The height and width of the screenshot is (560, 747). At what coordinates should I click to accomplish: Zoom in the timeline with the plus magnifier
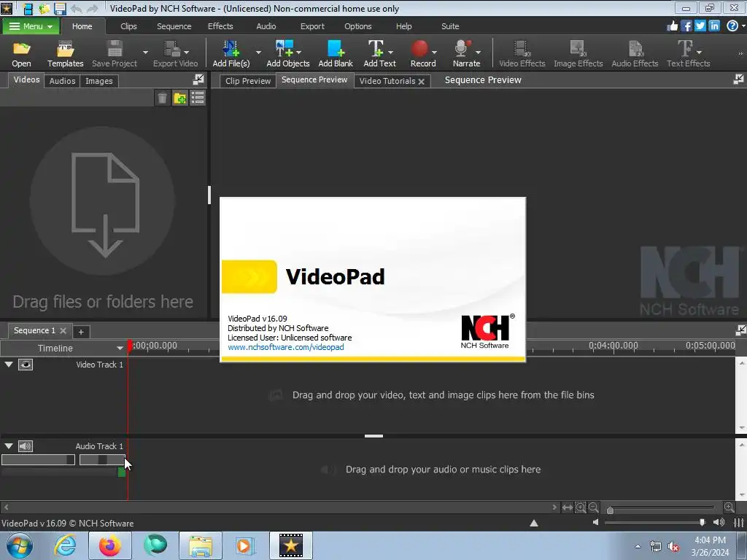coord(729,507)
